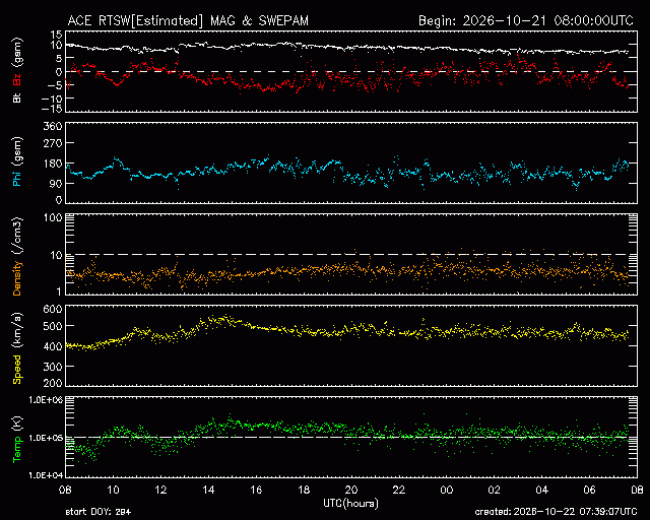The height and width of the screenshot is (520, 650).
Task: Click the 'Temp (K)' axis label
Action: 17,440
